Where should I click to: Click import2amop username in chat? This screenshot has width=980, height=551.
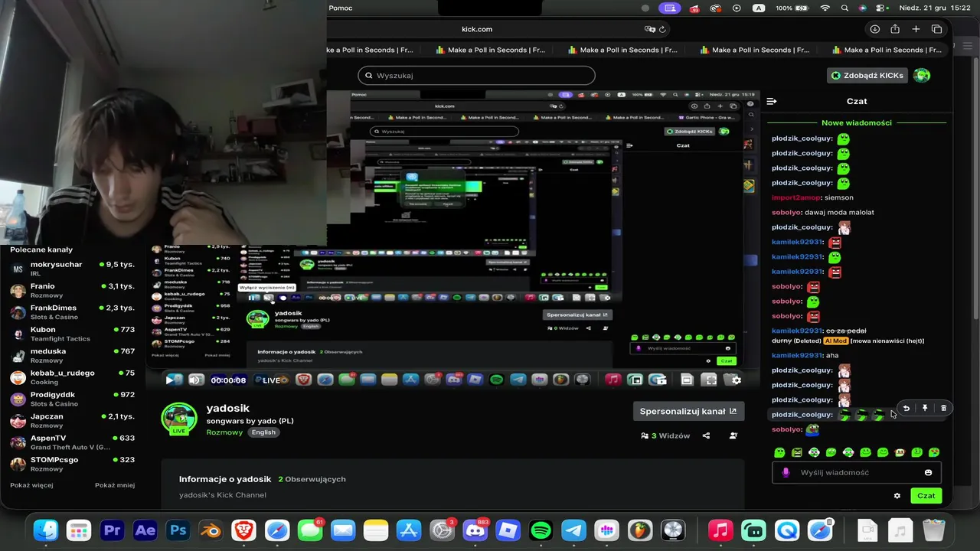[796, 197]
